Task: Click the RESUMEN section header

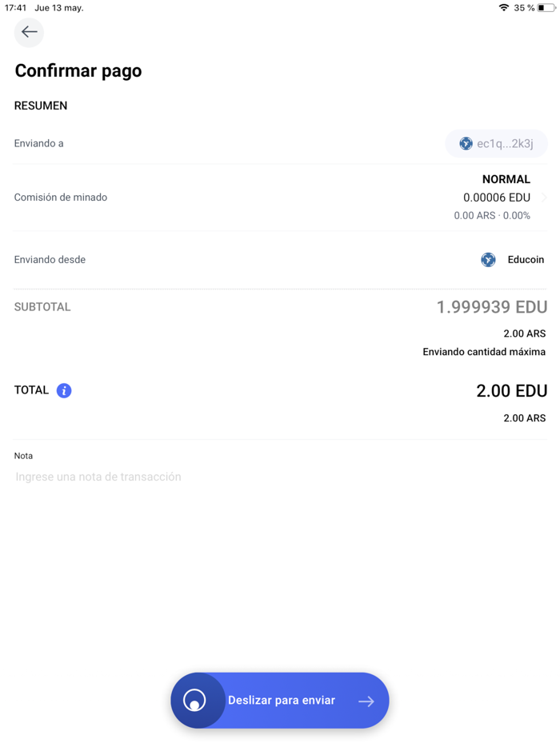Action: 41,105
